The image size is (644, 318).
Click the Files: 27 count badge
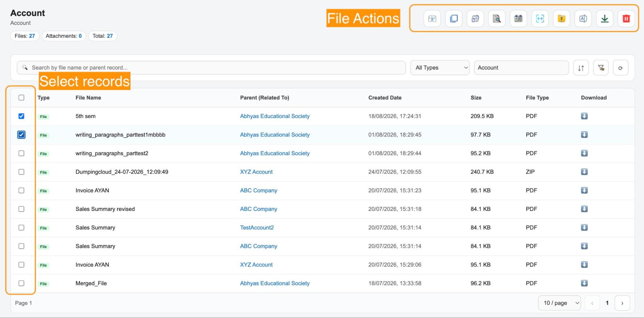tap(25, 36)
